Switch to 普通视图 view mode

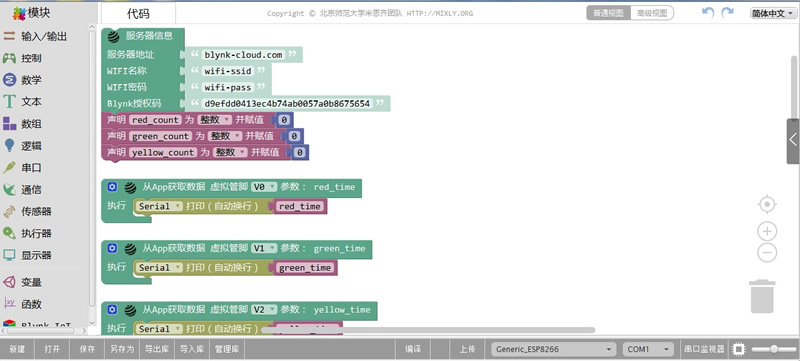pyautogui.click(x=608, y=13)
